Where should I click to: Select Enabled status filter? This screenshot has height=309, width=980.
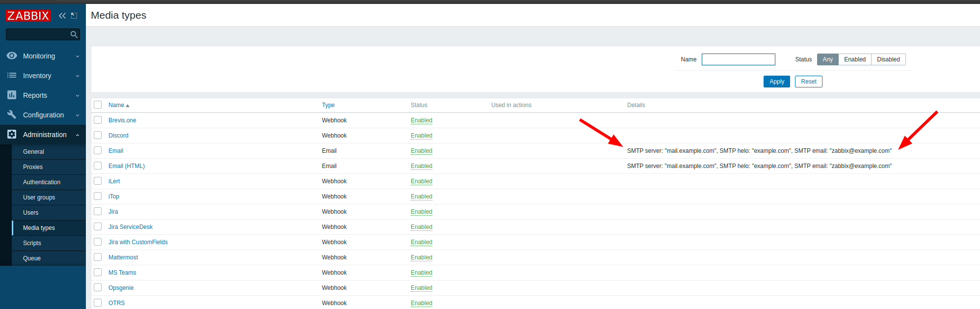[855, 59]
